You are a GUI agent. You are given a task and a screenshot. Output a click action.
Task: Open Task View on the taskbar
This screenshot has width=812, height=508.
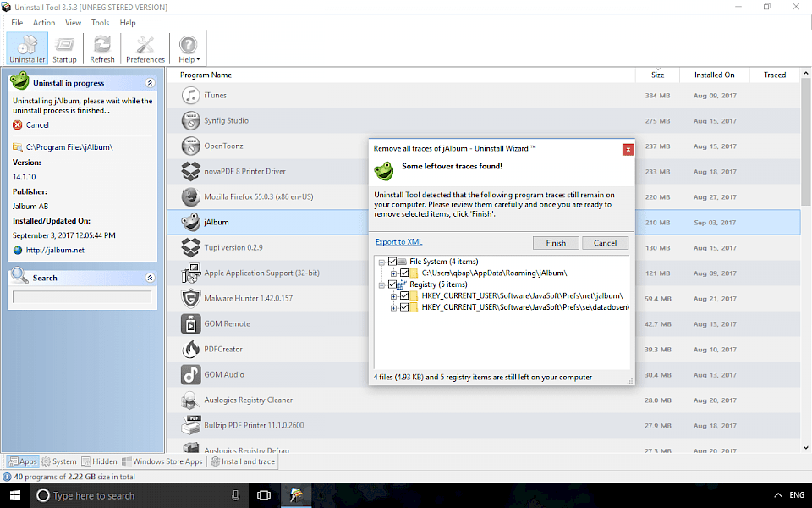click(x=264, y=495)
